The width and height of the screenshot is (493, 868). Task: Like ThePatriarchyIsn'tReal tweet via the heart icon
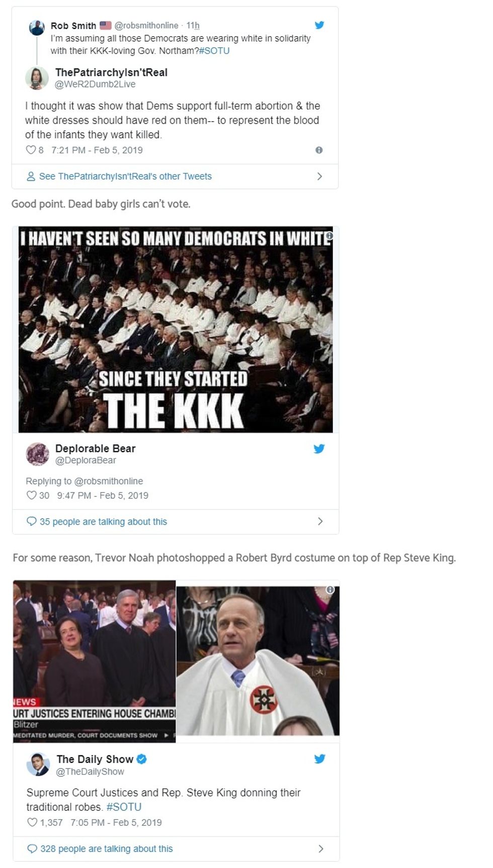tap(31, 150)
